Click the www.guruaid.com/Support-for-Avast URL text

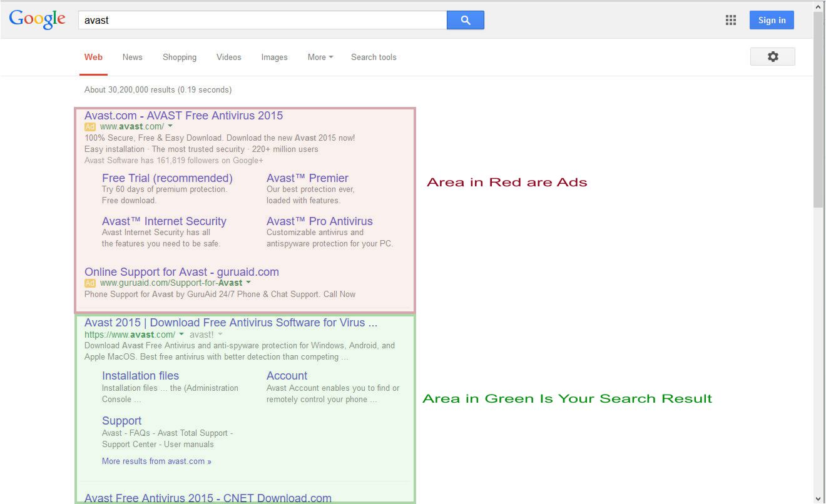[171, 283]
